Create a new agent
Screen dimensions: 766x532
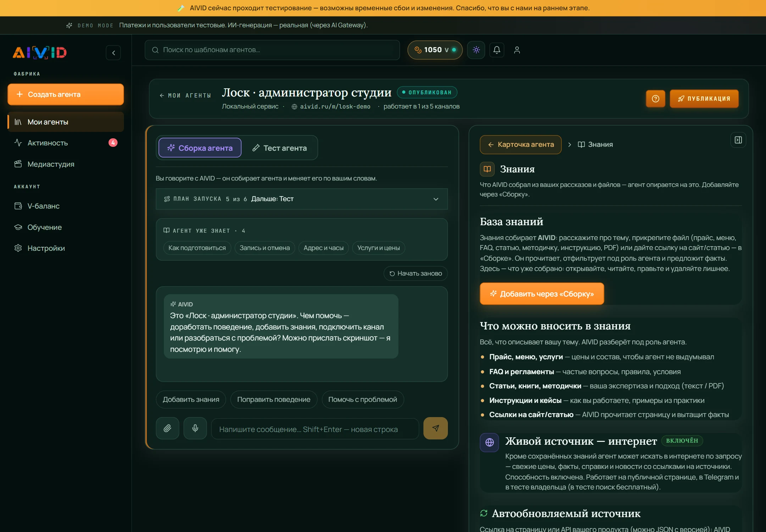[66, 94]
